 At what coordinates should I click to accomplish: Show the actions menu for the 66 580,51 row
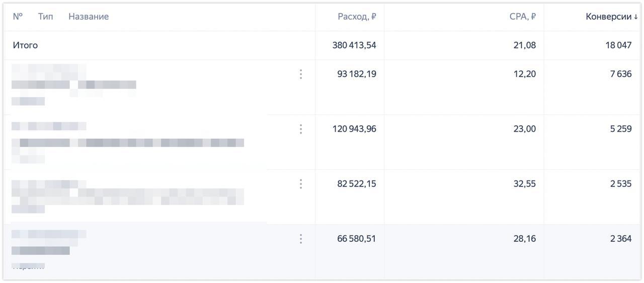click(x=301, y=239)
